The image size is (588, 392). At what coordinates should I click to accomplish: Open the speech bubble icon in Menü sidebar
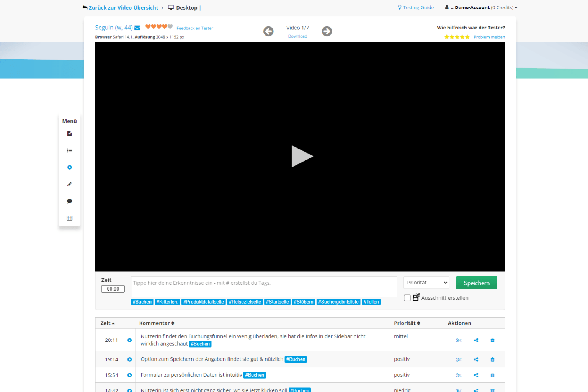(x=69, y=201)
